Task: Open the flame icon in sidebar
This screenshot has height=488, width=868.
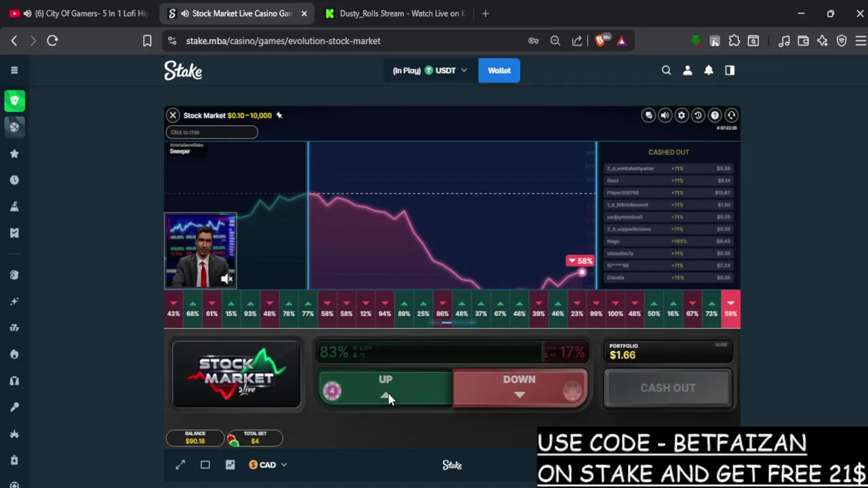Action: click(14, 354)
